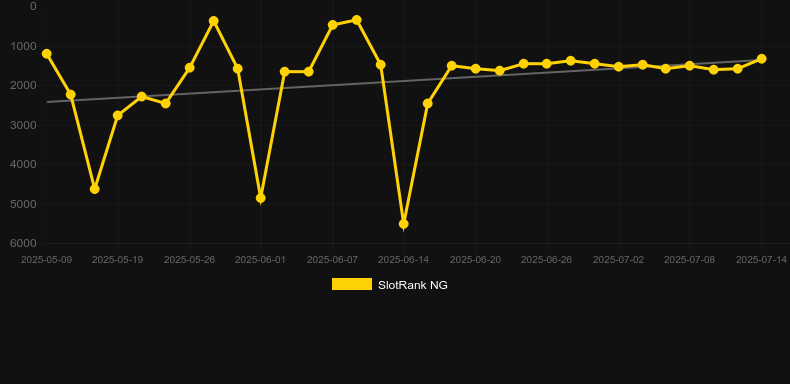
Task: Select the data point above 2025-05-26 label
Action: [190, 68]
